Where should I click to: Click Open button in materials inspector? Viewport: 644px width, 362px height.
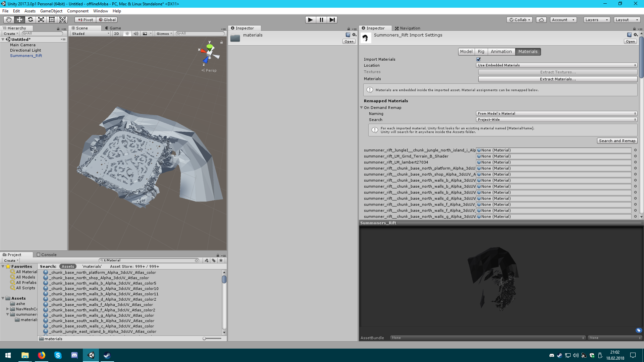(x=349, y=42)
